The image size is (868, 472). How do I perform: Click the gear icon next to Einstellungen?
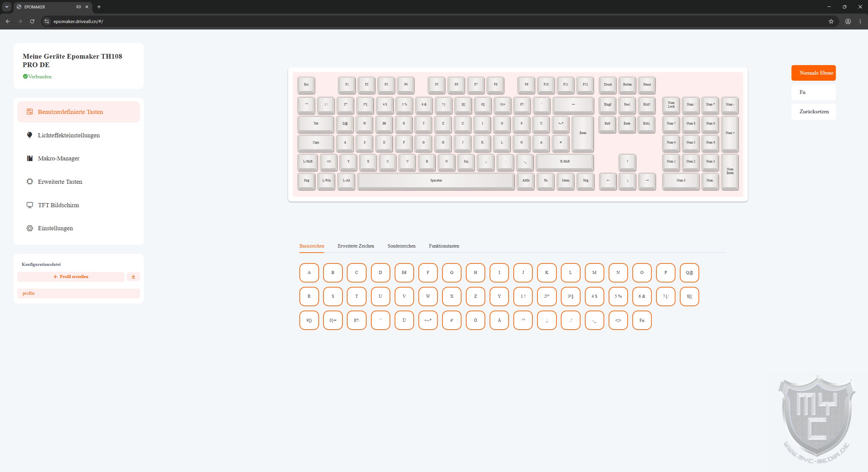(30, 228)
